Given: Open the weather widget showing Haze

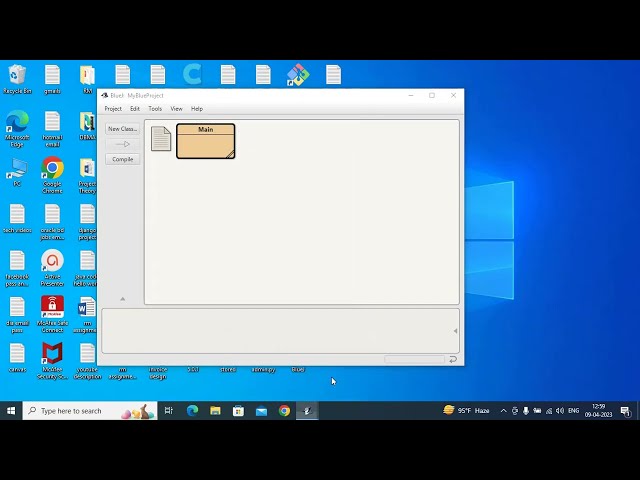Looking at the screenshot, I should click(466, 410).
